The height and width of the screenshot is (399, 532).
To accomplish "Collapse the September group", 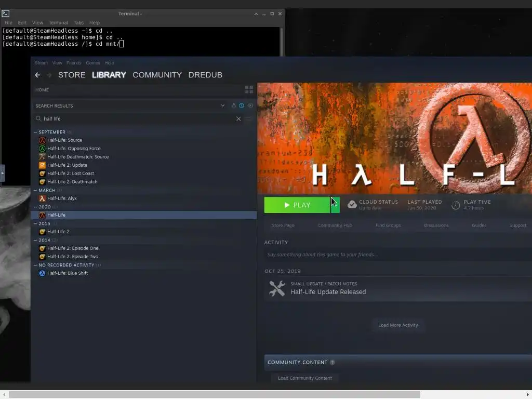I will pos(35,132).
